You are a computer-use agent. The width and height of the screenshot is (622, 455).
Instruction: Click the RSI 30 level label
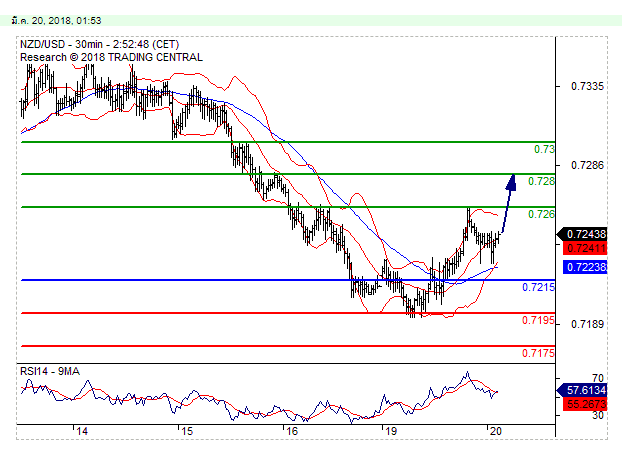click(597, 415)
